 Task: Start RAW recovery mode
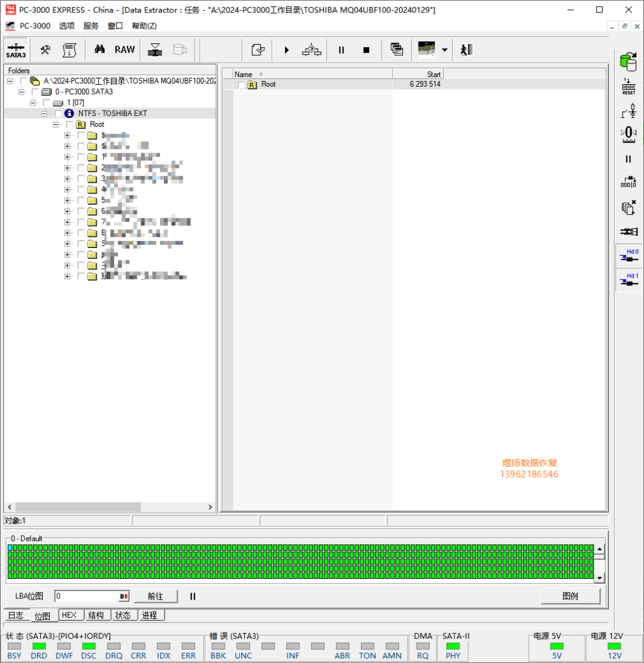click(x=124, y=49)
